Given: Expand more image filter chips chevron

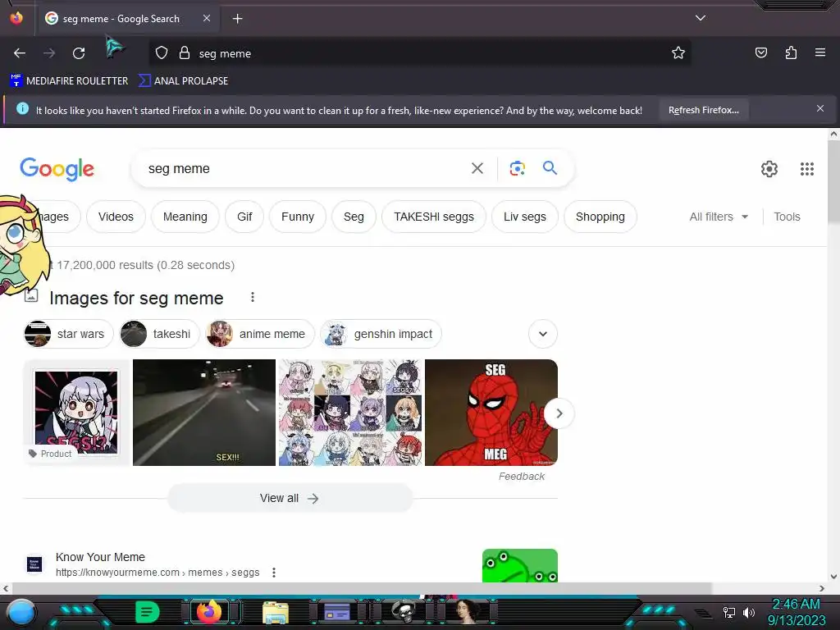Looking at the screenshot, I should 543,334.
